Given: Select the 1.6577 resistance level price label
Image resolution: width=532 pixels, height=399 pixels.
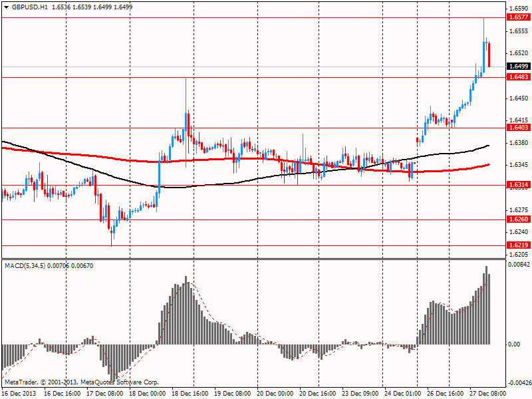Looking at the screenshot, I should [519, 17].
